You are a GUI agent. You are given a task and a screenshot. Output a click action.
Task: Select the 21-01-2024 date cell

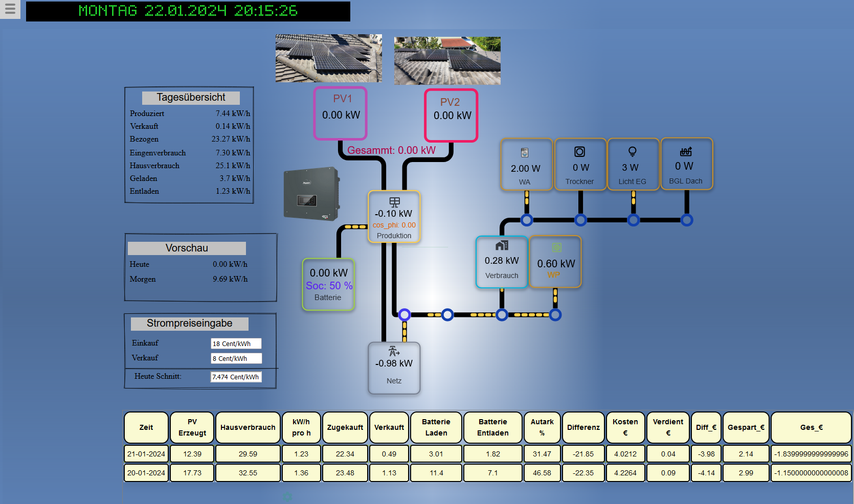click(146, 454)
